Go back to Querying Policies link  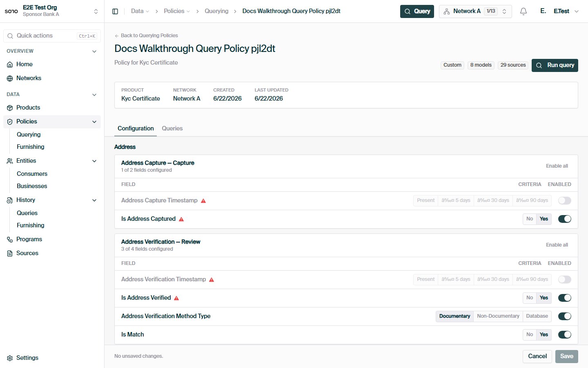pyautogui.click(x=146, y=36)
